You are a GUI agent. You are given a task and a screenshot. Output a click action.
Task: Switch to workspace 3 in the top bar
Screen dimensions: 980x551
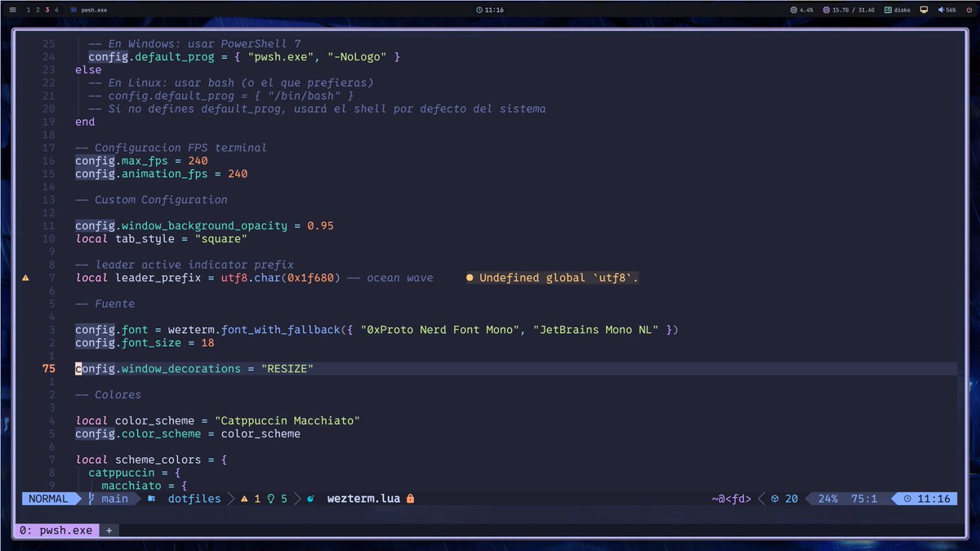(47, 10)
